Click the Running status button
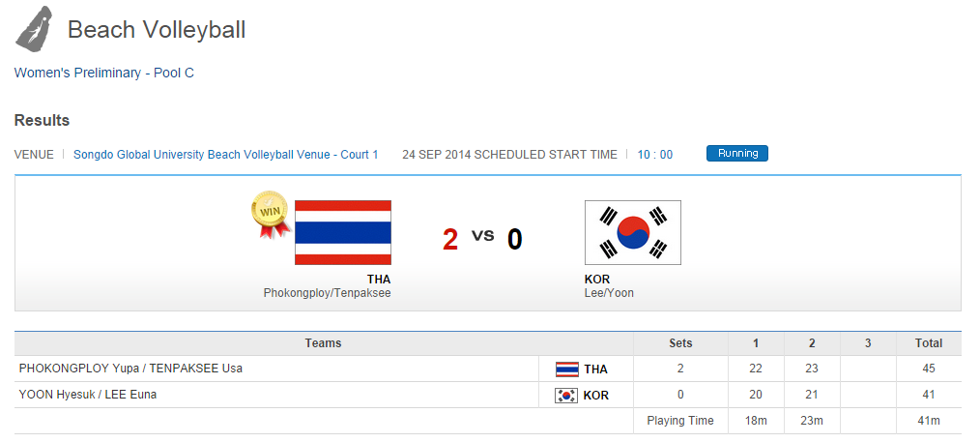 click(736, 154)
